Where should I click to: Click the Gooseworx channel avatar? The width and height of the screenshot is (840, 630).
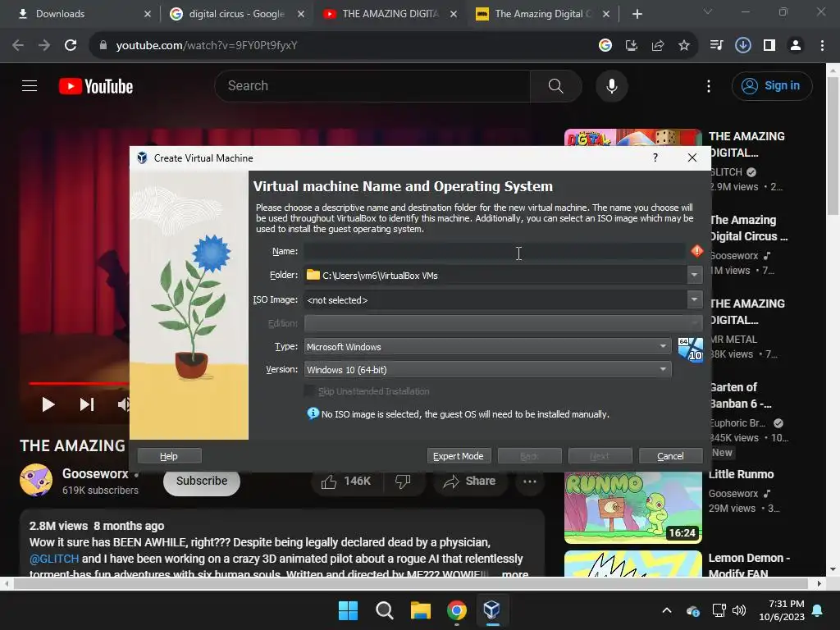pos(36,480)
